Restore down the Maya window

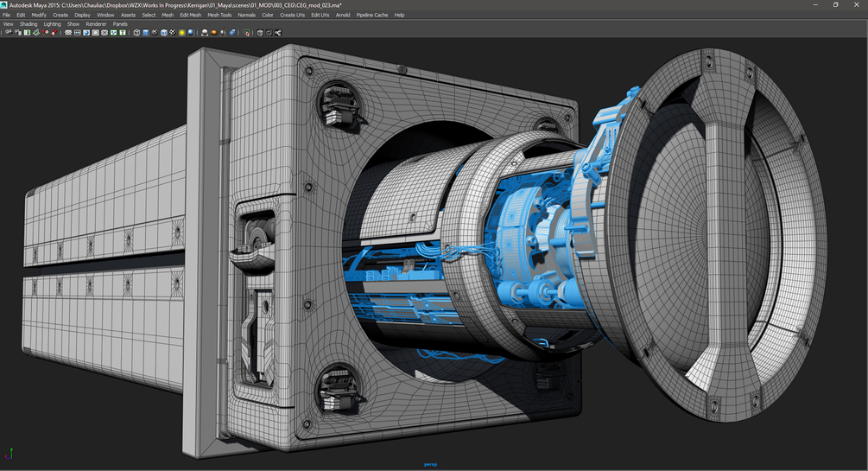[835, 4]
